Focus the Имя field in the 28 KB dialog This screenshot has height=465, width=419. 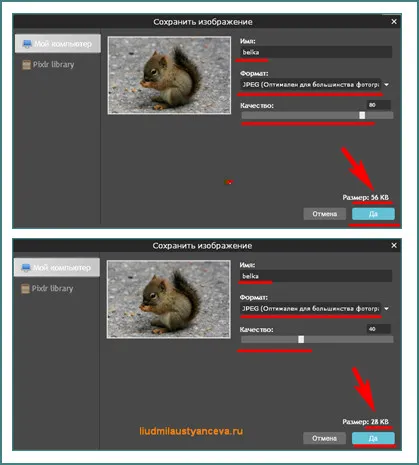[316, 276]
